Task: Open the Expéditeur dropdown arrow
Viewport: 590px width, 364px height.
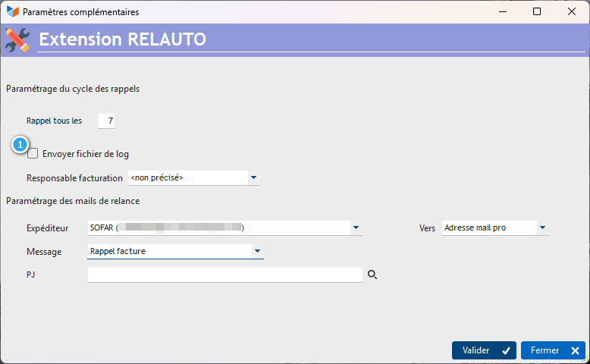Action: click(356, 227)
